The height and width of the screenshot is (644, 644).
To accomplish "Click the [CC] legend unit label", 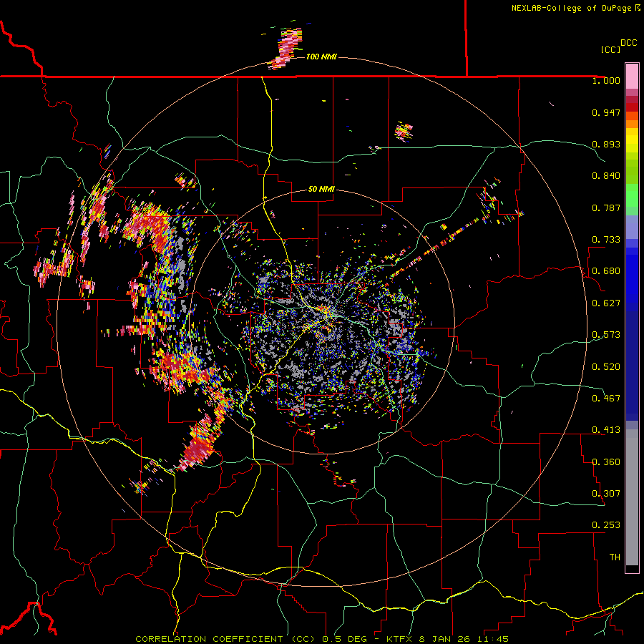I will (610, 49).
